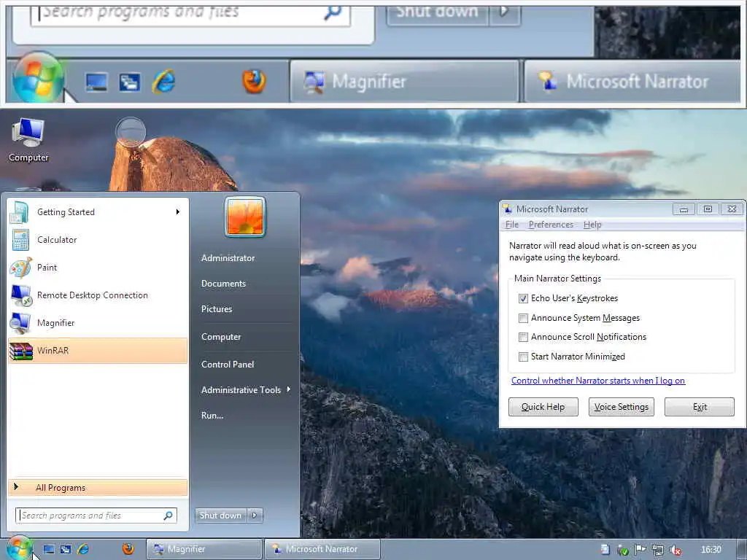The width and height of the screenshot is (747, 560).
Task: Click Show desktop strip at taskbar end
Action: (743, 549)
